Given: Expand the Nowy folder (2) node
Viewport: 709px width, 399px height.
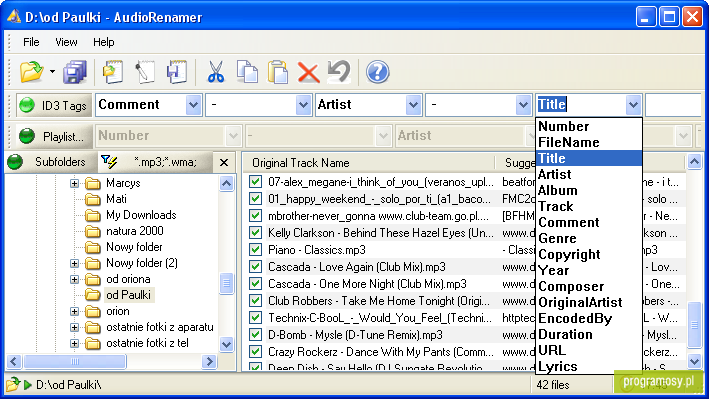Looking at the screenshot, I should pyautogui.click(x=74, y=263).
